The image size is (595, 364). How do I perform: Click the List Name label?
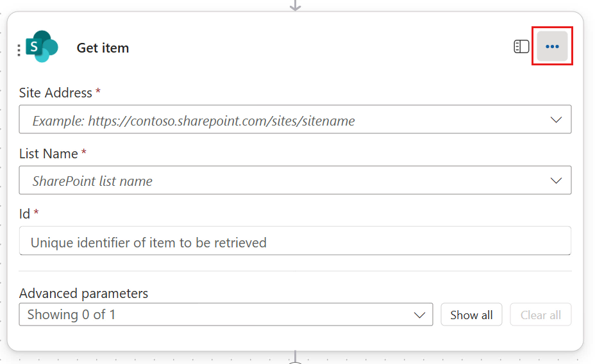49,154
